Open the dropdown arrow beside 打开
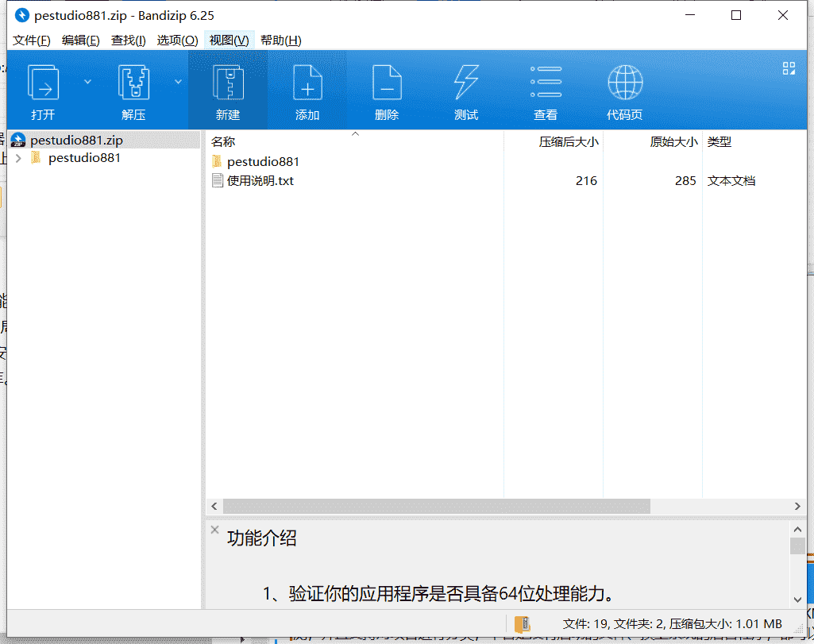The height and width of the screenshot is (644, 814). (x=87, y=82)
